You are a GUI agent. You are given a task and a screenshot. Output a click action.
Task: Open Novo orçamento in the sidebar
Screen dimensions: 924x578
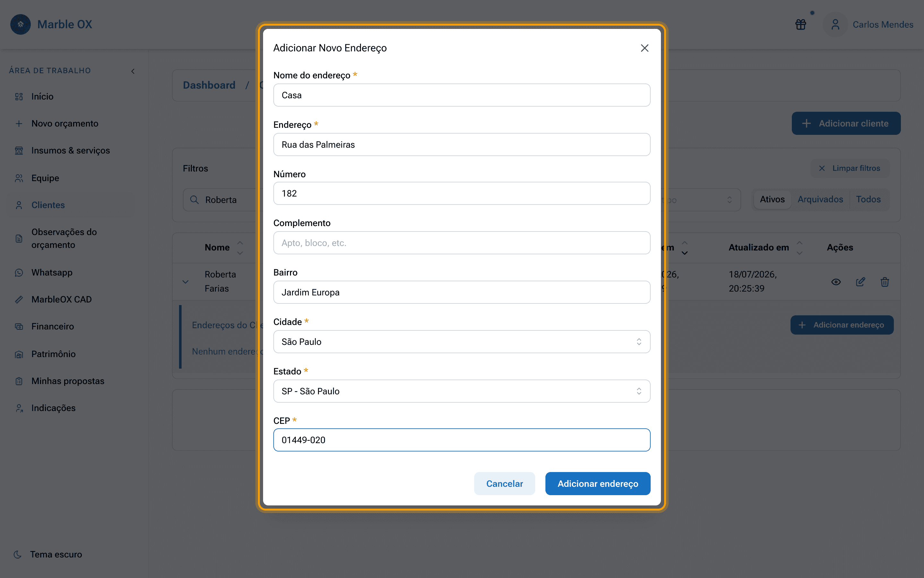click(x=74, y=124)
